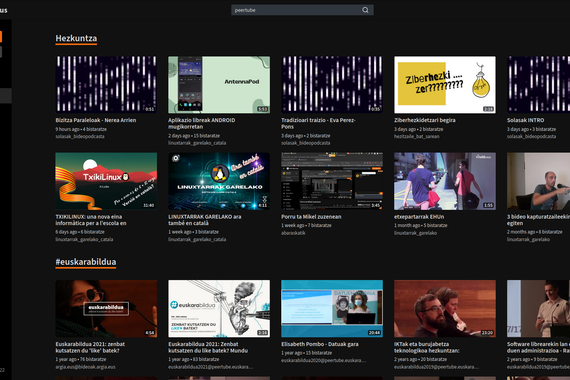Open Porru ta Mikel zuzenean thumbnail
This screenshot has height=380, width=570.
(332, 181)
